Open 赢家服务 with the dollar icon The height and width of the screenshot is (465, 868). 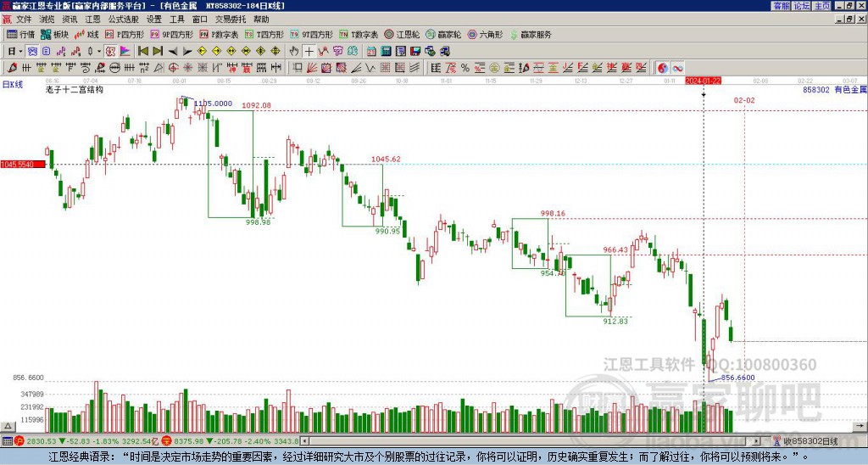pyautogui.click(x=531, y=34)
